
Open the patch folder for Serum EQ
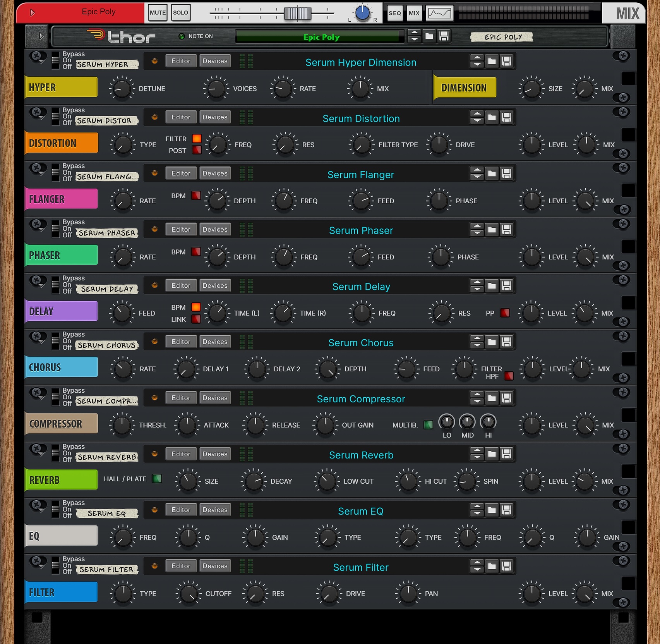[x=492, y=510]
